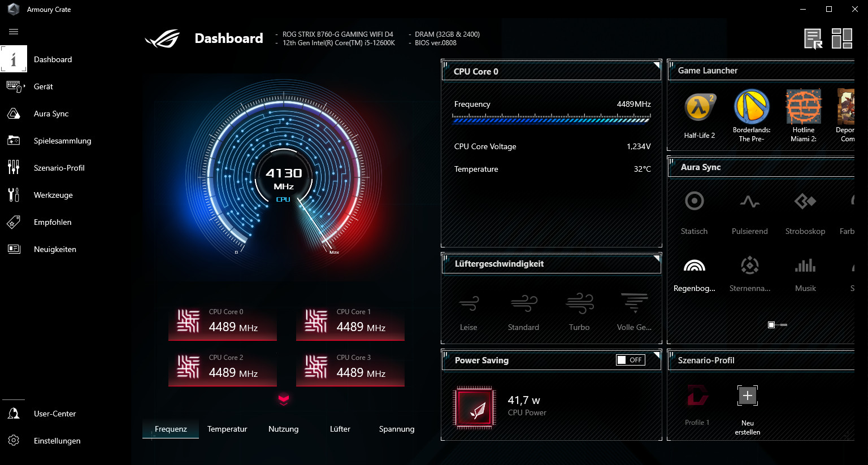Switch to the Nutzung tab
The image size is (868, 465).
tap(283, 429)
